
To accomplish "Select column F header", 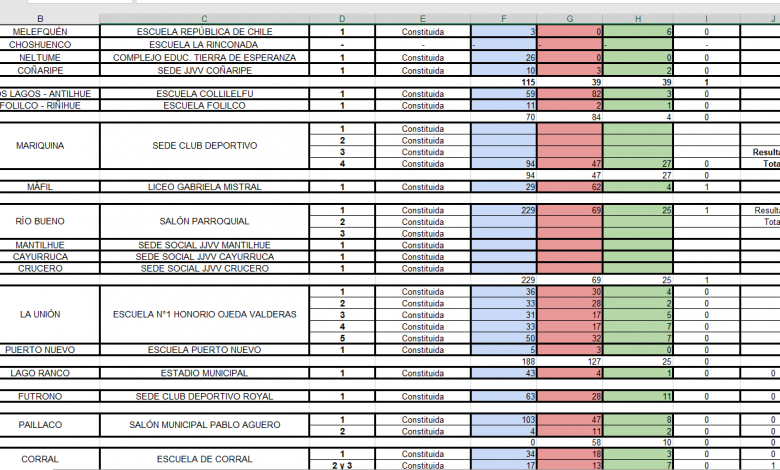I will pyautogui.click(x=504, y=18).
